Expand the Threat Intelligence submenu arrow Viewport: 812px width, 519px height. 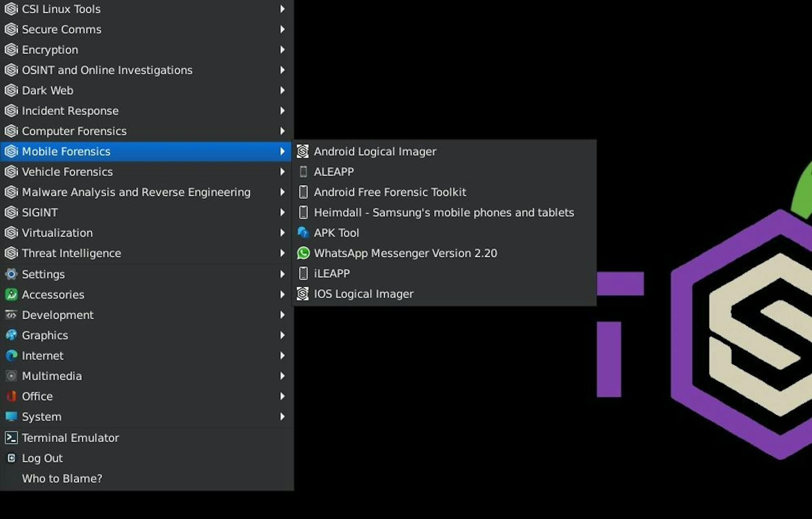282,253
